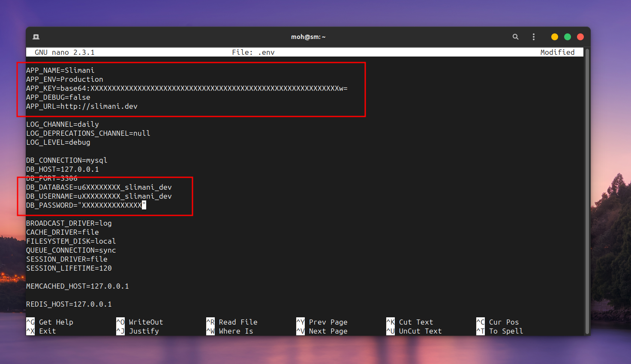
Task: Open the terminal search magnifier icon
Action: pos(515,37)
